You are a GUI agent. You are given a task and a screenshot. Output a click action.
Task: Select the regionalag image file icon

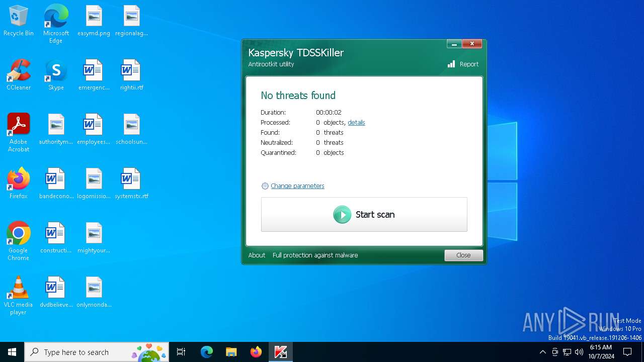coord(131,21)
